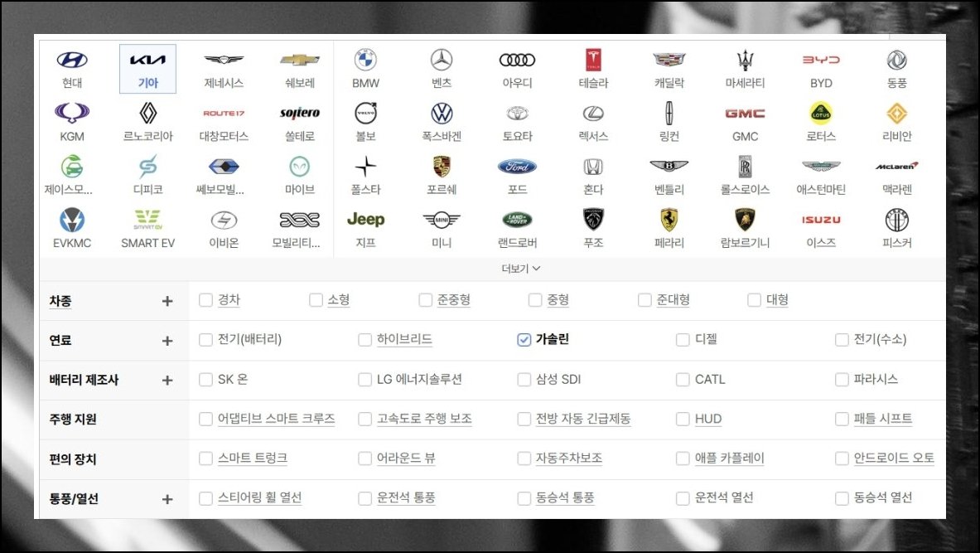
Task: Select the Cadillac (캐딜락) logo
Action: click(669, 60)
